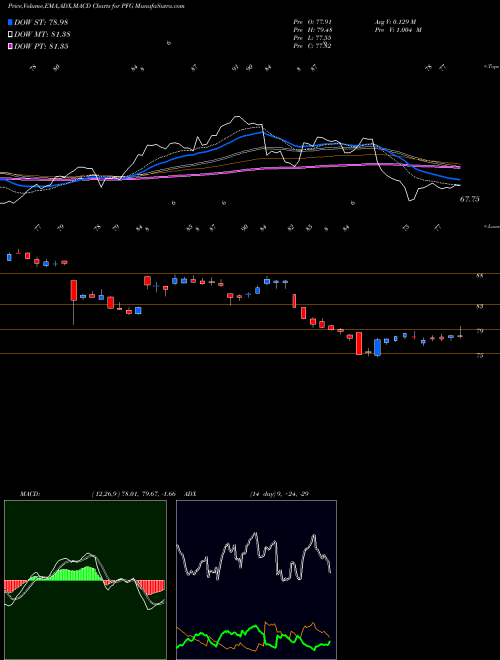Screen dimensions: 500x660
Task: Click the blue DOW ST legend swatch
Action: 10,22
